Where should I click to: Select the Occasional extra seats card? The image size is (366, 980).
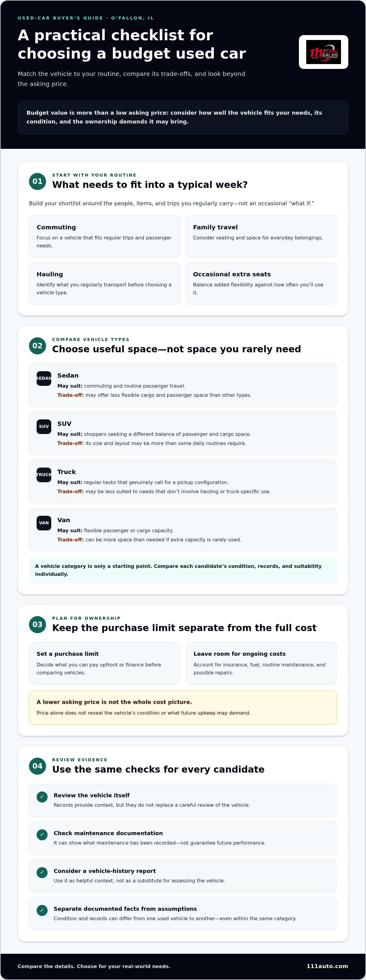[x=261, y=283]
